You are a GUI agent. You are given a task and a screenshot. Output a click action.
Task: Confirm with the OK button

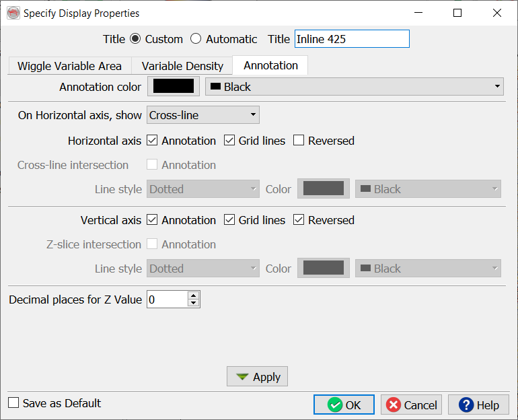(344, 405)
